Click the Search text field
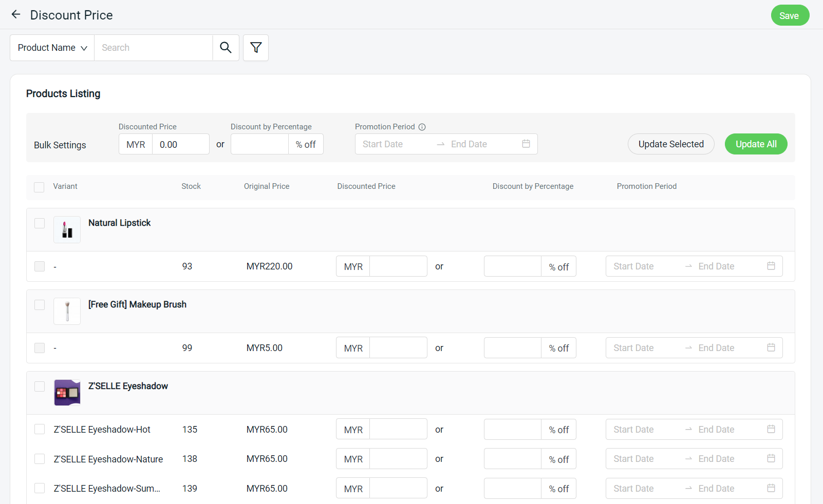The image size is (823, 504). (153, 47)
